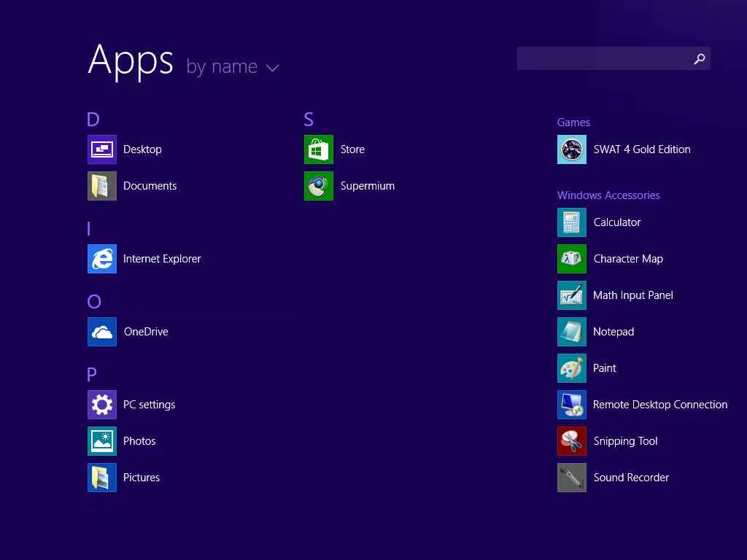Image resolution: width=747 pixels, height=560 pixels.
Task: Click the sort chevron arrow next to by name
Action: click(273, 68)
